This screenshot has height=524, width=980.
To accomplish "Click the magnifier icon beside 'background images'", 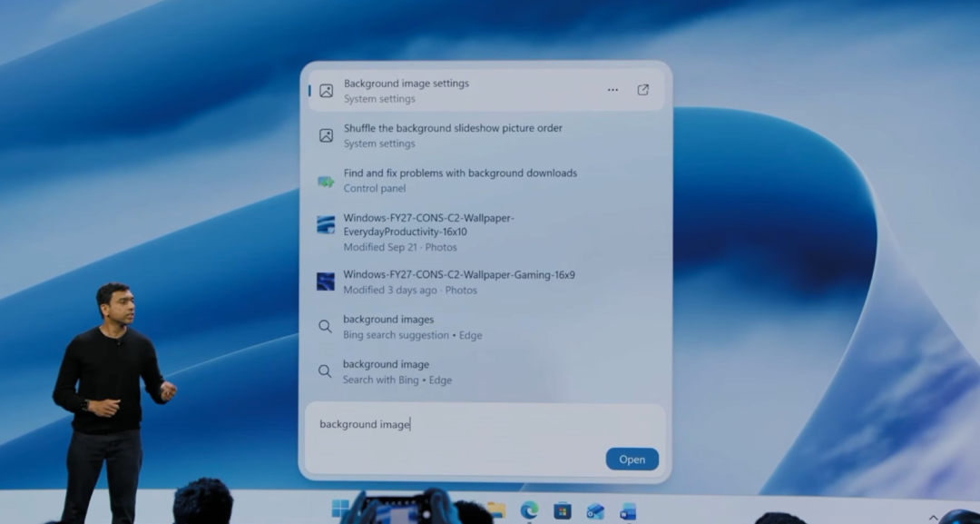I will (x=325, y=326).
